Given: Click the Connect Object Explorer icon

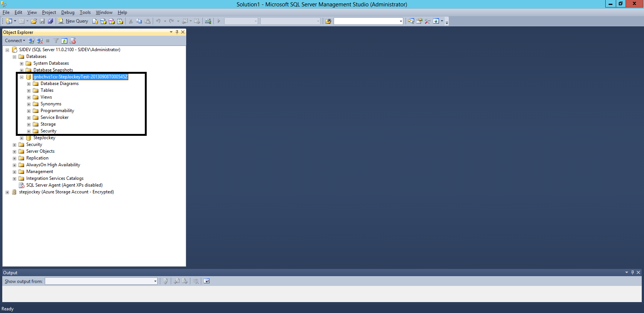Looking at the screenshot, I should pos(31,41).
